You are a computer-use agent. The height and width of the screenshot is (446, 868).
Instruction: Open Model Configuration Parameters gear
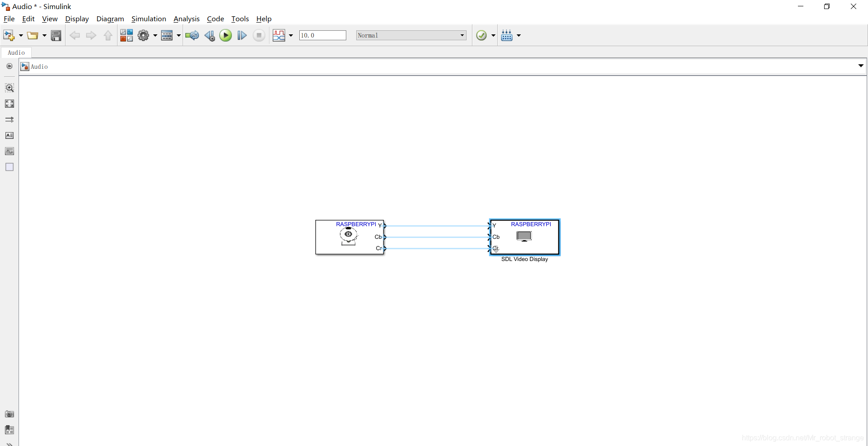(143, 35)
